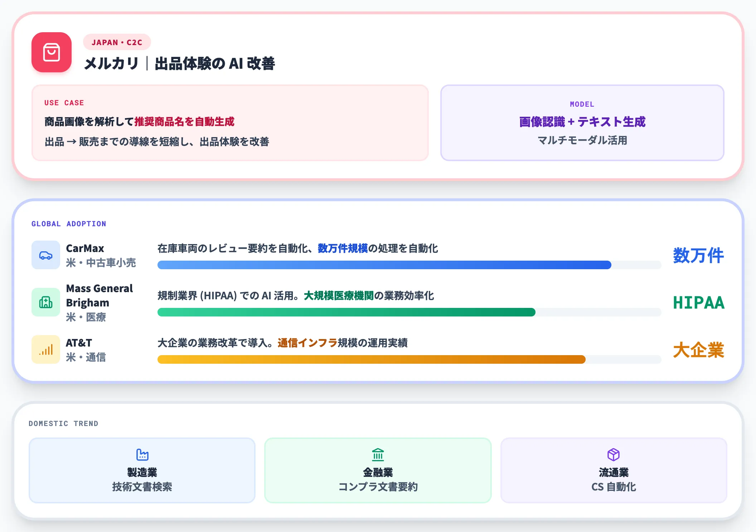Click the title メルカリ｜出品体験の AI 改善
Screen dimensions: 756x532
(x=179, y=64)
